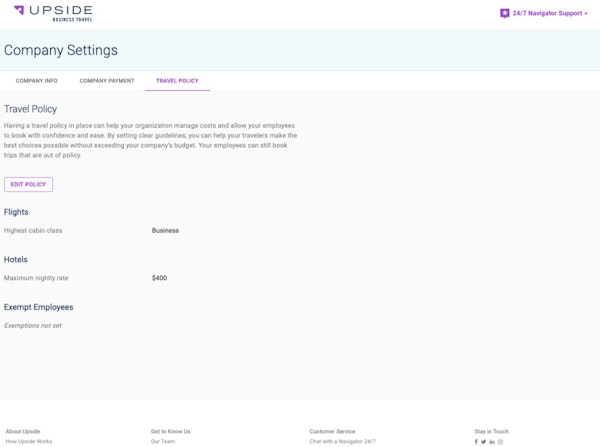Click the Highest cabin class label
The width and height of the screenshot is (600, 447).
33,230
